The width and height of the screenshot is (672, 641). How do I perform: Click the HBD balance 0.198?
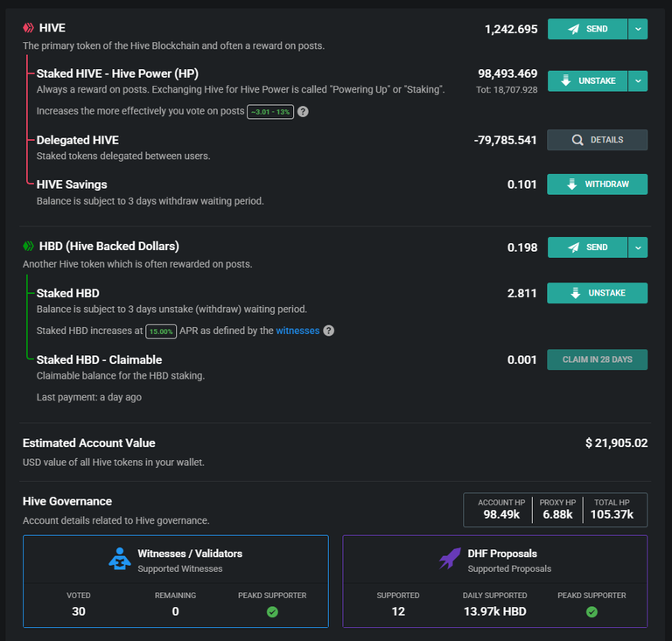point(522,247)
